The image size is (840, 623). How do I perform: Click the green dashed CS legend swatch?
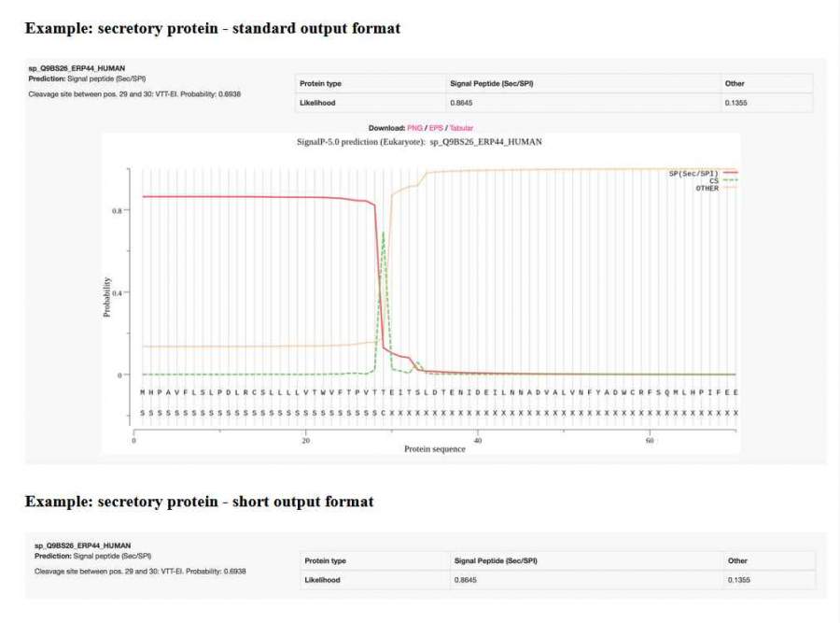(730, 180)
